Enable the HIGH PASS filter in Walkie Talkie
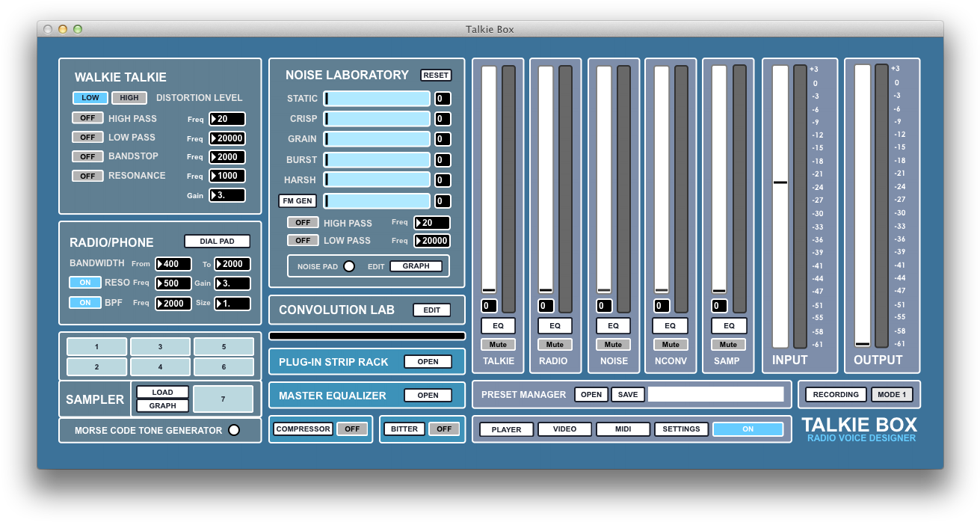 pyautogui.click(x=87, y=117)
